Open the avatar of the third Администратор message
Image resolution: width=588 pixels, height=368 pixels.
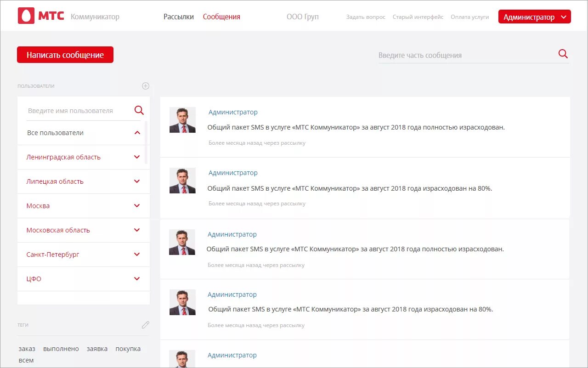coord(182,242)
